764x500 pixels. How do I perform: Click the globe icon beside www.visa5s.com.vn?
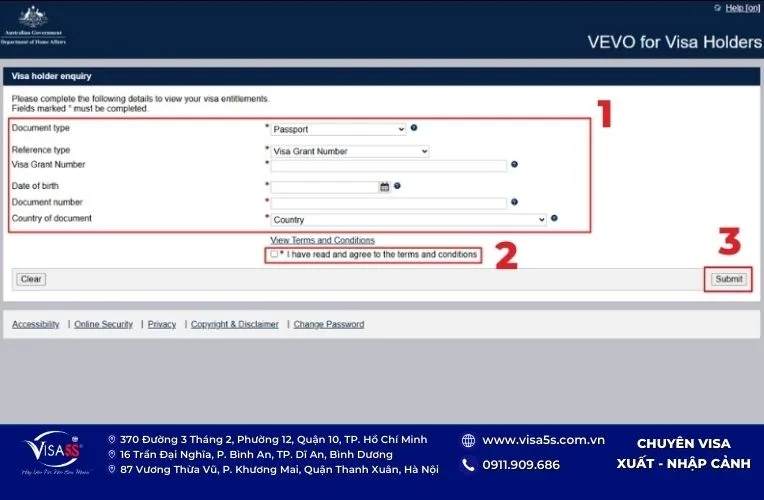click(x=468, y=441)
